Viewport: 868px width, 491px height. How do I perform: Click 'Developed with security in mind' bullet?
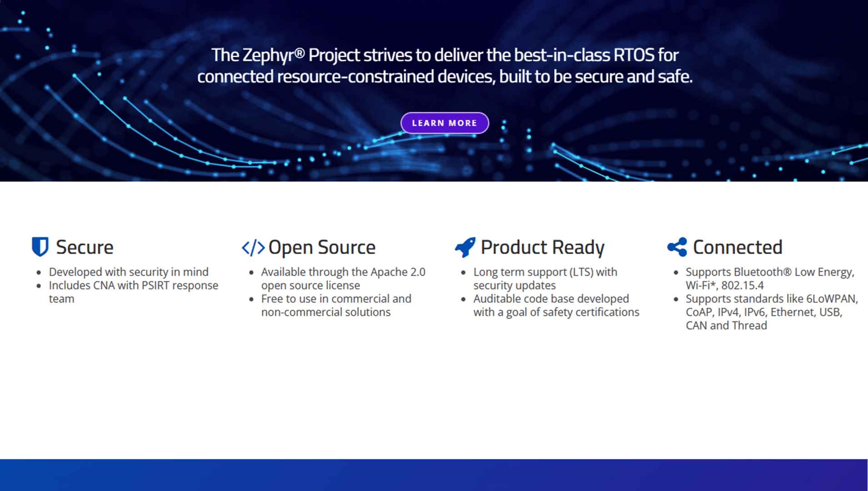[x=129, y=272]
